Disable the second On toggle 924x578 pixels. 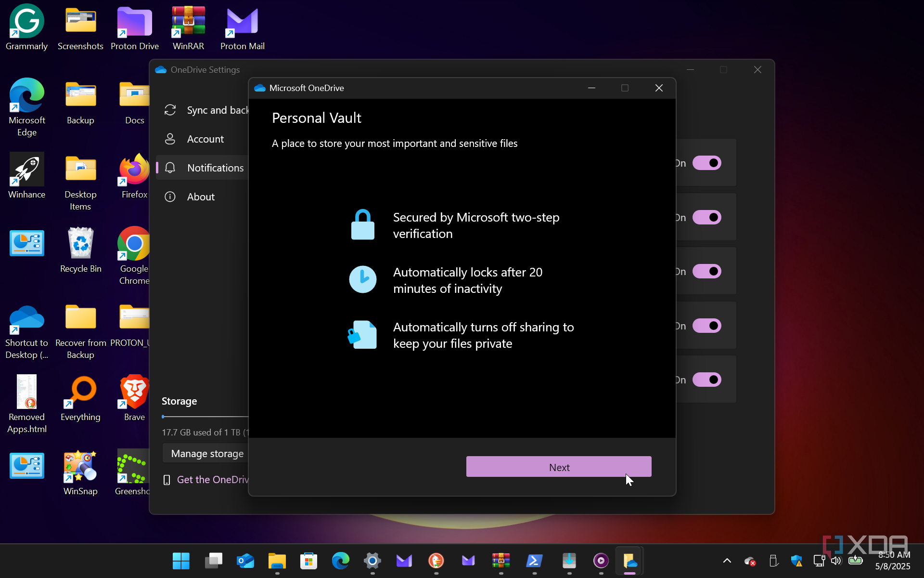click(x=707, y=217)
